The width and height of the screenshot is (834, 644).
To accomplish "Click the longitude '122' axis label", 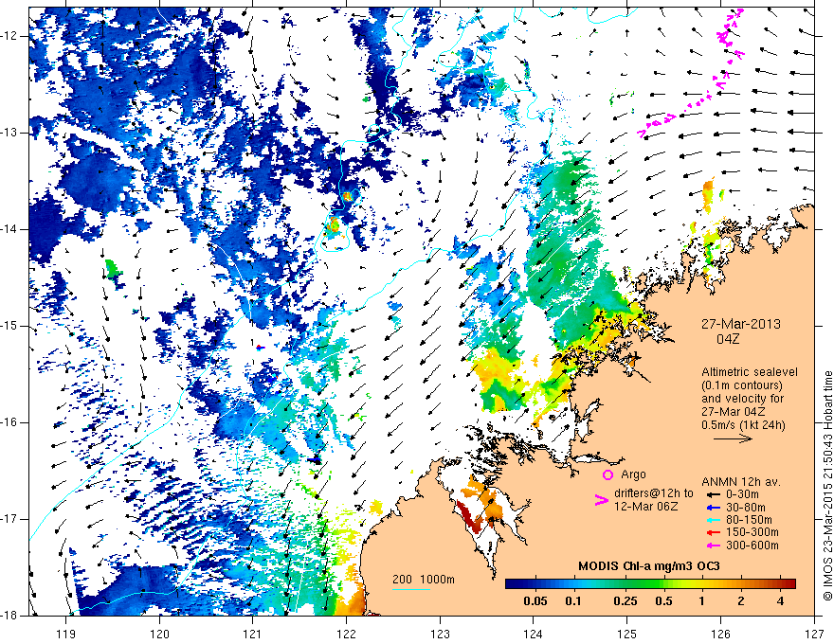I will (x=346, y=634).
